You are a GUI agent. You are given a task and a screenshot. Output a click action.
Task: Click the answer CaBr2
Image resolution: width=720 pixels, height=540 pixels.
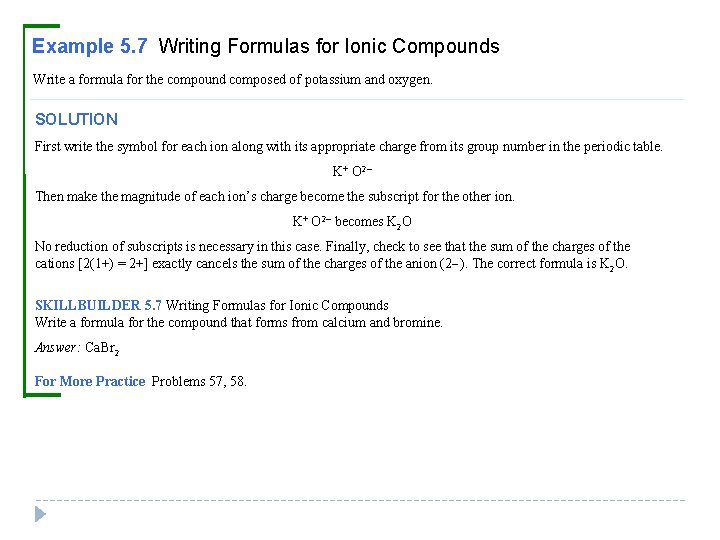pyautogui.click(x=102, y=348)
